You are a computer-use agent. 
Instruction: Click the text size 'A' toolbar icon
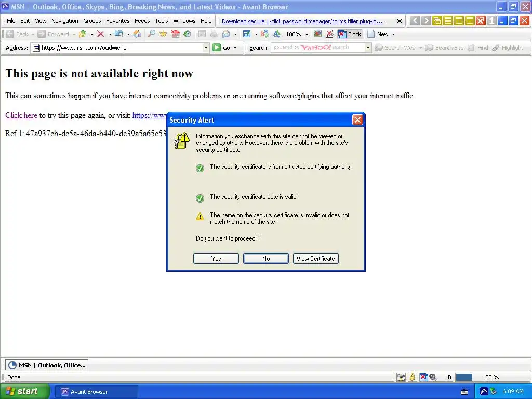[277, 34]
